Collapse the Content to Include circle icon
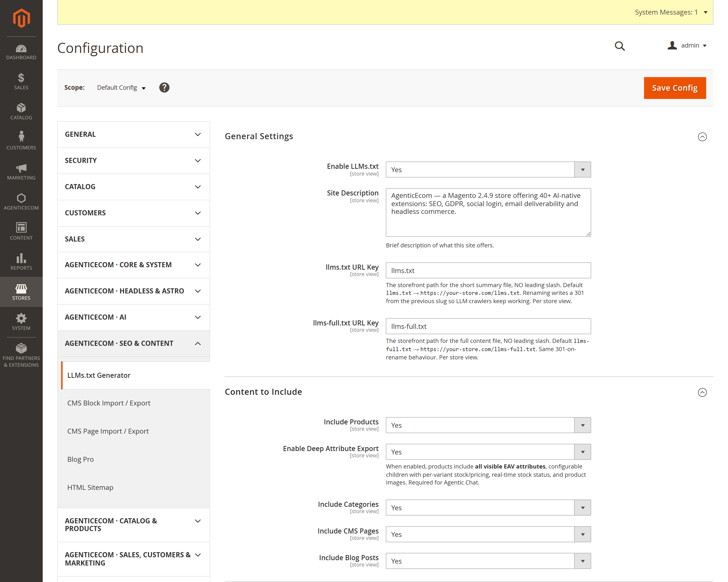 (702, 392)
